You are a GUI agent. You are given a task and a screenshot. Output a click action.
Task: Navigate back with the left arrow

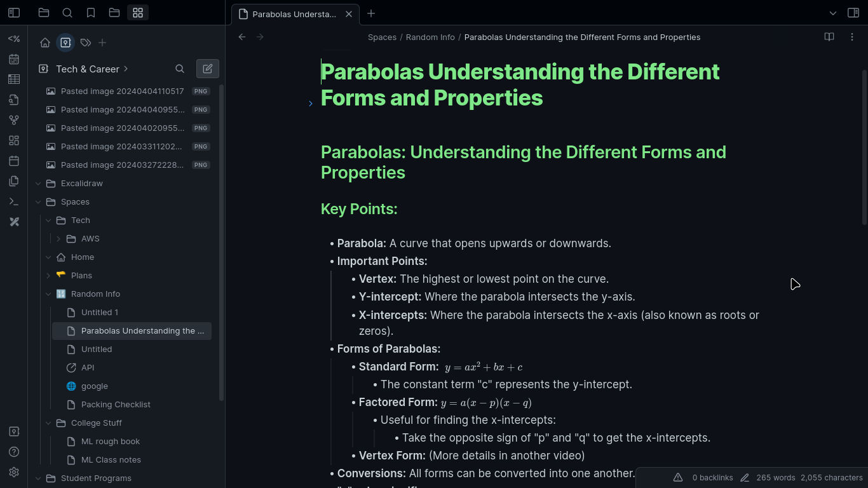pyautogui.click(x=242, y=37)
